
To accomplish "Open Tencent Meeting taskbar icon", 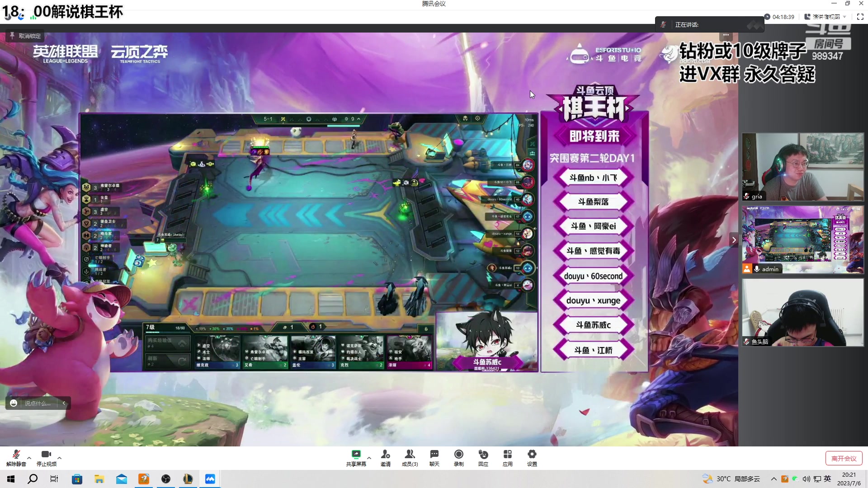I will [210, 479].
